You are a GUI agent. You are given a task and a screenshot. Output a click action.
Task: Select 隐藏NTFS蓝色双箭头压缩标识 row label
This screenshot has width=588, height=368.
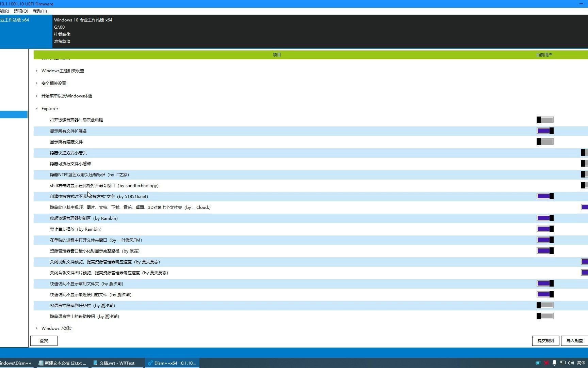[89, 175]
